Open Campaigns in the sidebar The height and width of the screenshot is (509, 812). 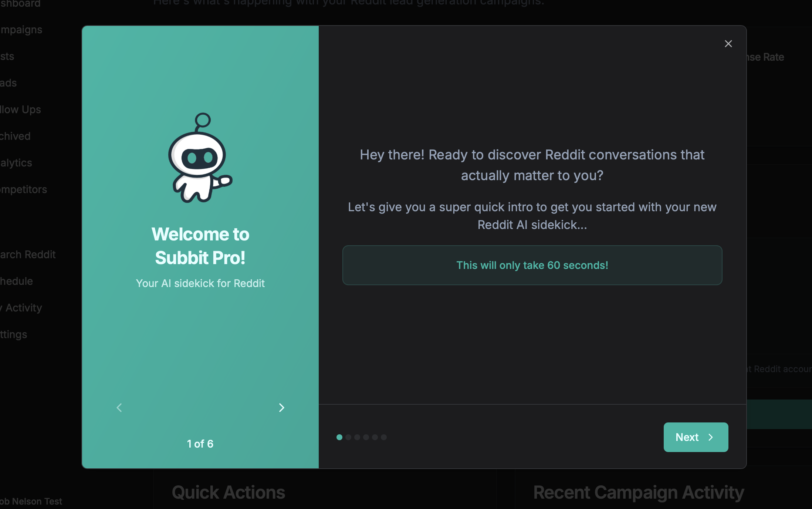coord(21,30)
